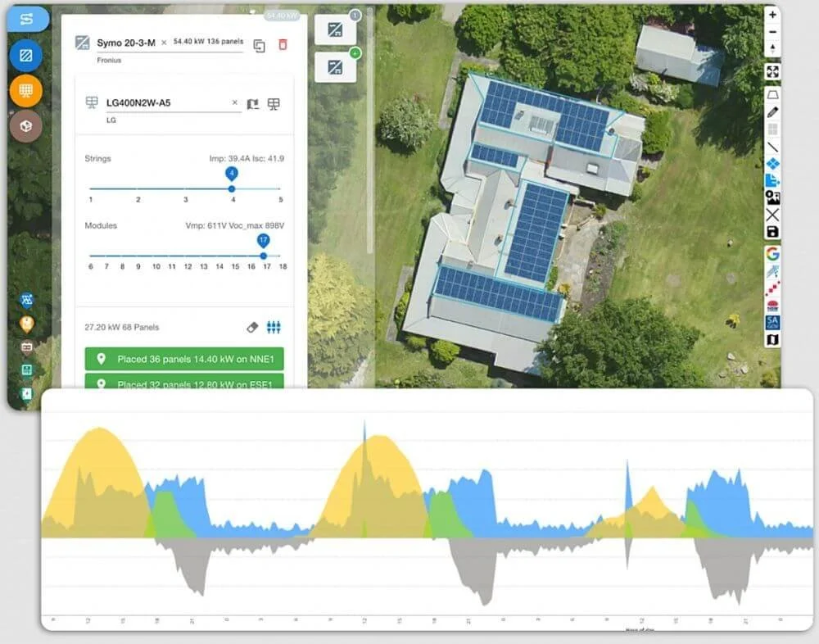This screenshot has width=819, height=644.
Task: Duplicate the Symo 20-3-M inverter
Action: click(x=258, y=47)
